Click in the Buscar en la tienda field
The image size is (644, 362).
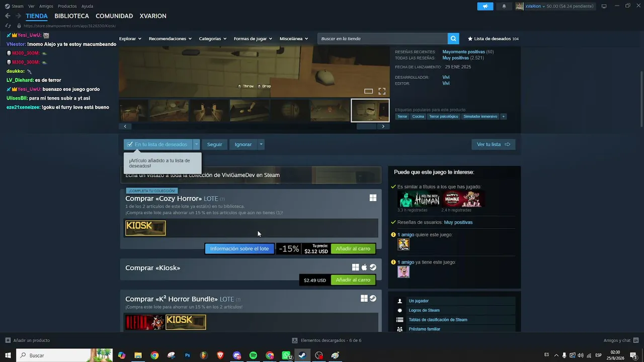(382, 39)
